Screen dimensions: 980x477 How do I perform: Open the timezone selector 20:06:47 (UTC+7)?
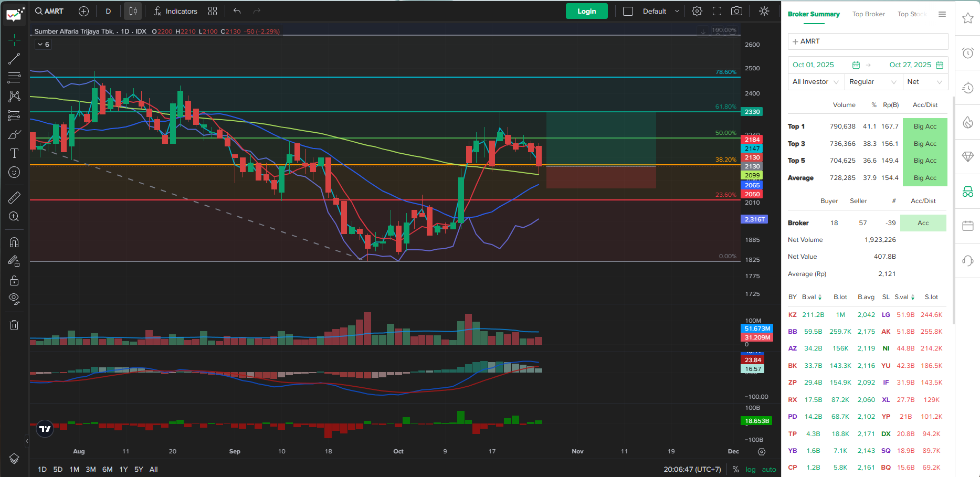point(692,469)
